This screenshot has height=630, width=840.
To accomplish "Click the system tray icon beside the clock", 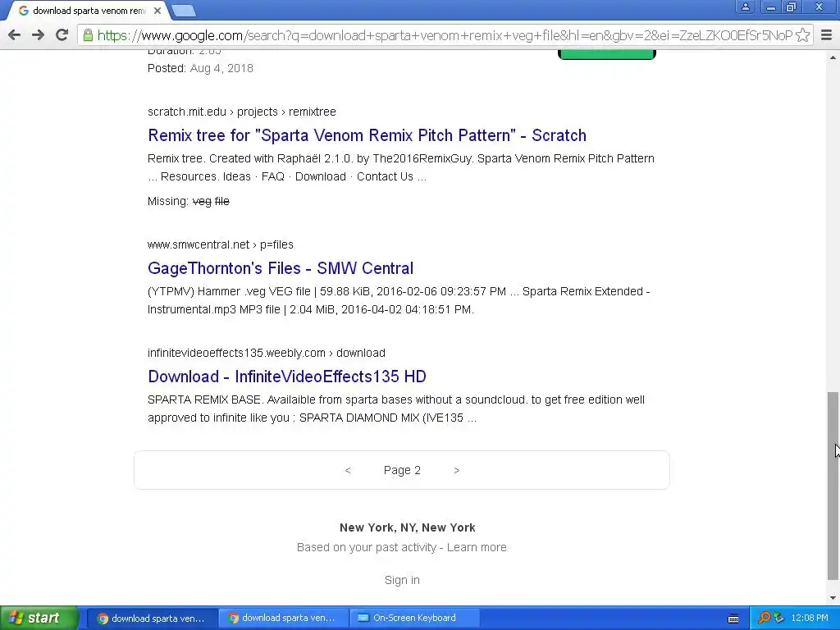I will coord(779,618).
